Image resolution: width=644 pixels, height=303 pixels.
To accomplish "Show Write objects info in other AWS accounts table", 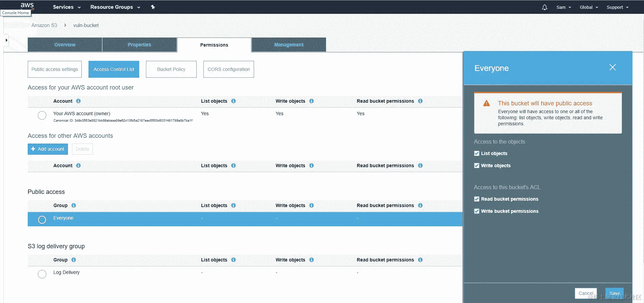I will pyautogui.click(x=312, y=166).
